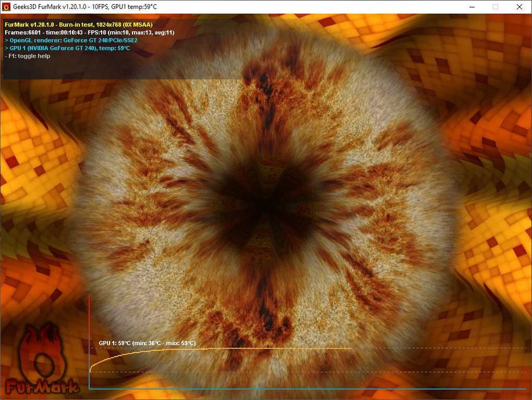Click the 'Frames:6601 - time:00:10:43' stats line

[90, 33]
